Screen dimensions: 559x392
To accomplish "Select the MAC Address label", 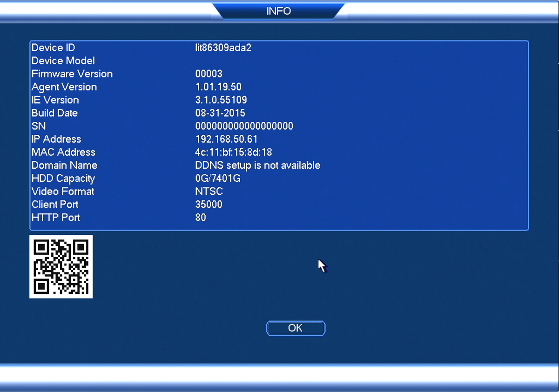I will 63,152.
